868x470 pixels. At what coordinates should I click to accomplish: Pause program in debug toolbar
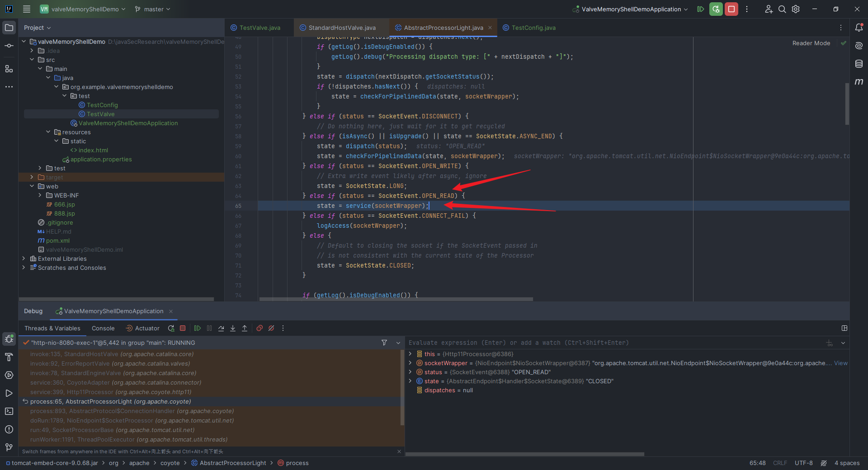click(x=209, y=329)
